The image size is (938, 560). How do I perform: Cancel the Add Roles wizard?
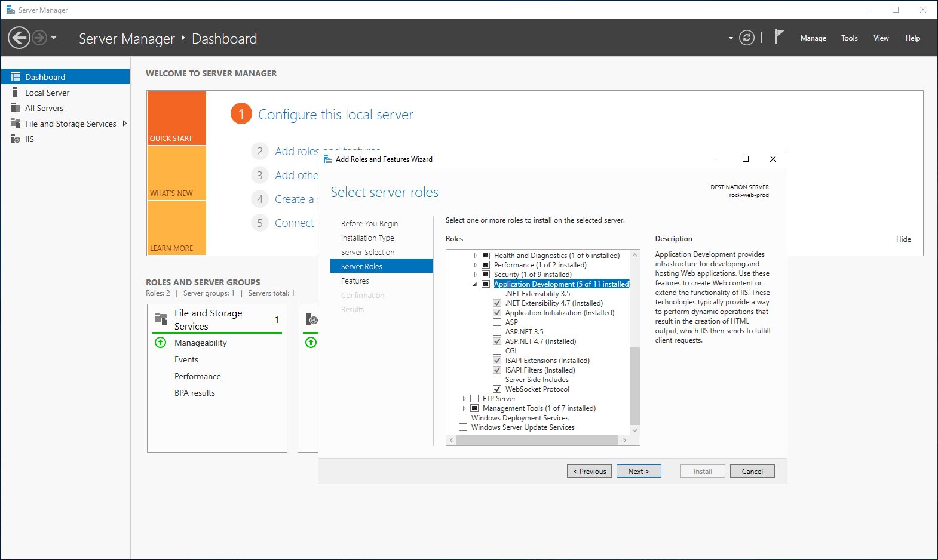[x=752, y=471]
